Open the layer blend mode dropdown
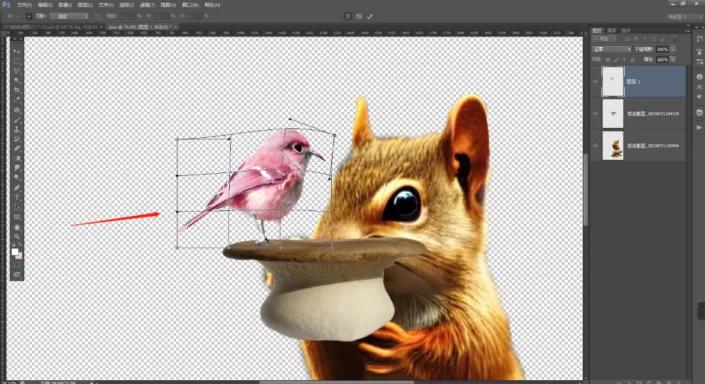 coord(612,49)
